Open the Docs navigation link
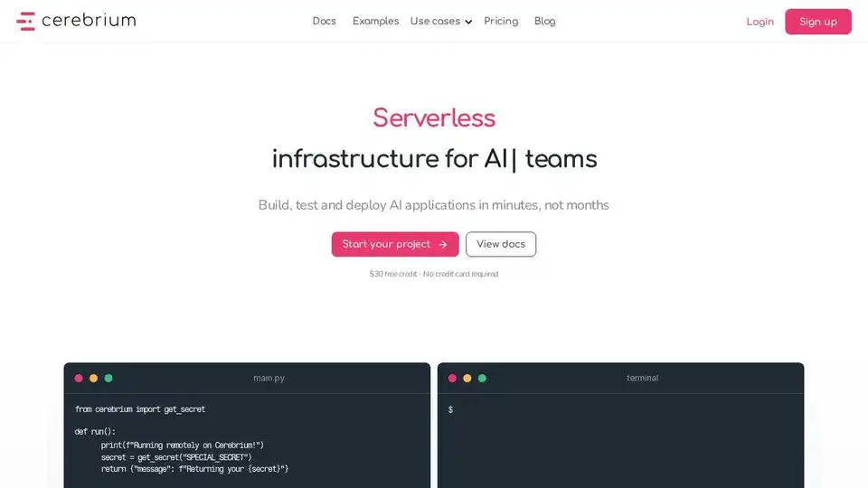 324,21
